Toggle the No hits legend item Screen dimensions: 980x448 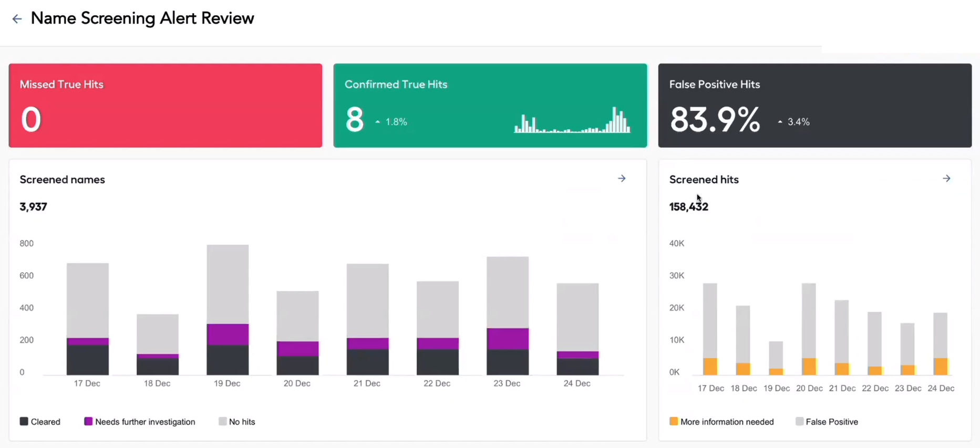[236, 422]
